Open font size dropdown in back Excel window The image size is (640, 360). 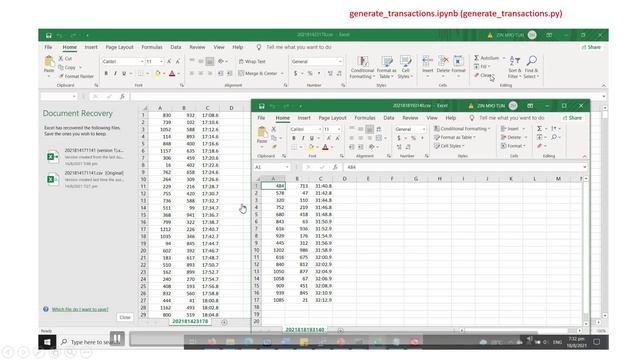[162, 61]
